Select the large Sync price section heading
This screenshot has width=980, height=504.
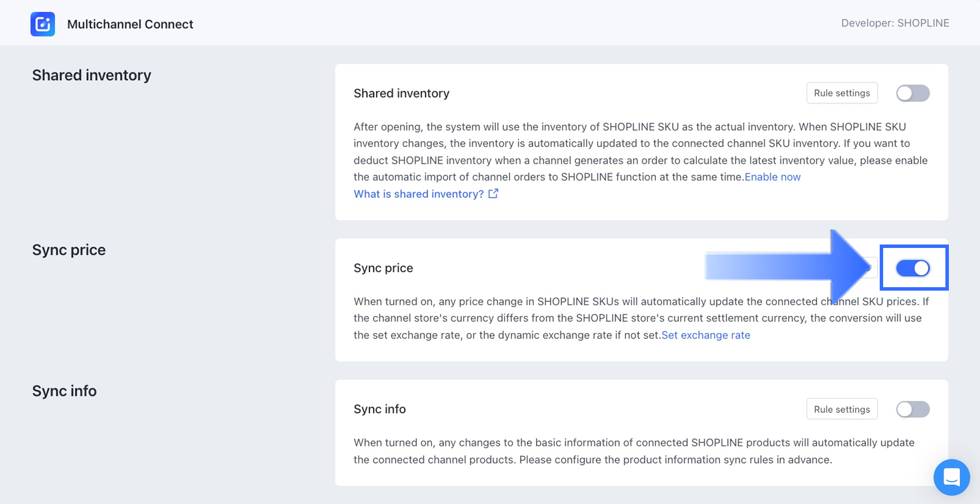[x=69, y=250]
